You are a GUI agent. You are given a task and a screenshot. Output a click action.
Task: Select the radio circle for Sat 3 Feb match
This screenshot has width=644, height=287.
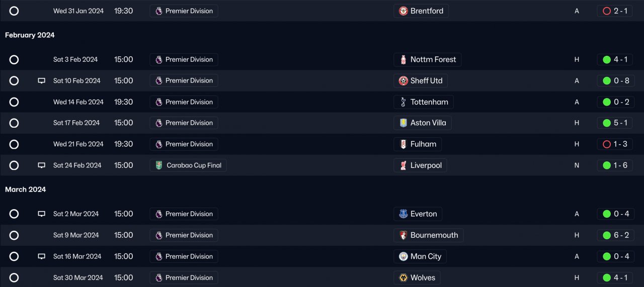(x=14, y=60)
